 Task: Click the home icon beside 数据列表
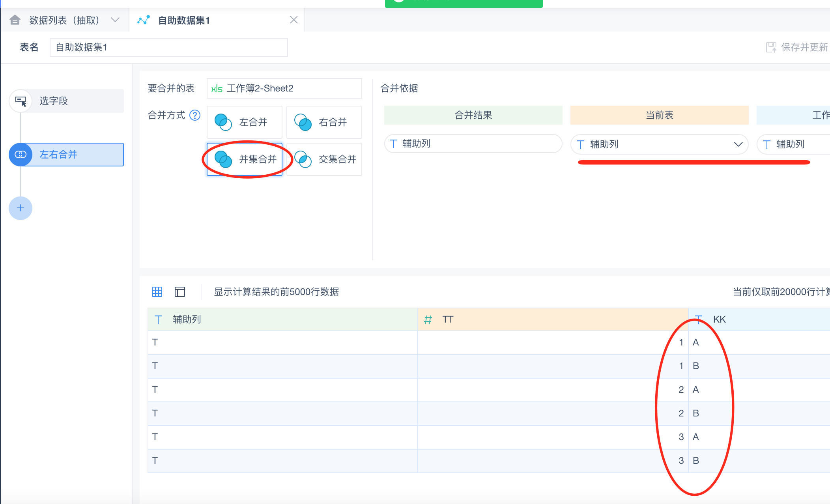15,20
